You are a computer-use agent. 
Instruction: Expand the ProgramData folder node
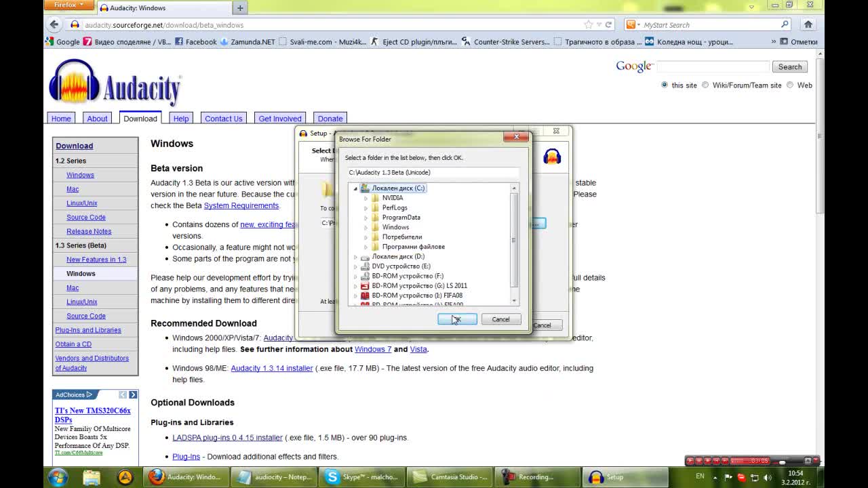tap(366, 218)
